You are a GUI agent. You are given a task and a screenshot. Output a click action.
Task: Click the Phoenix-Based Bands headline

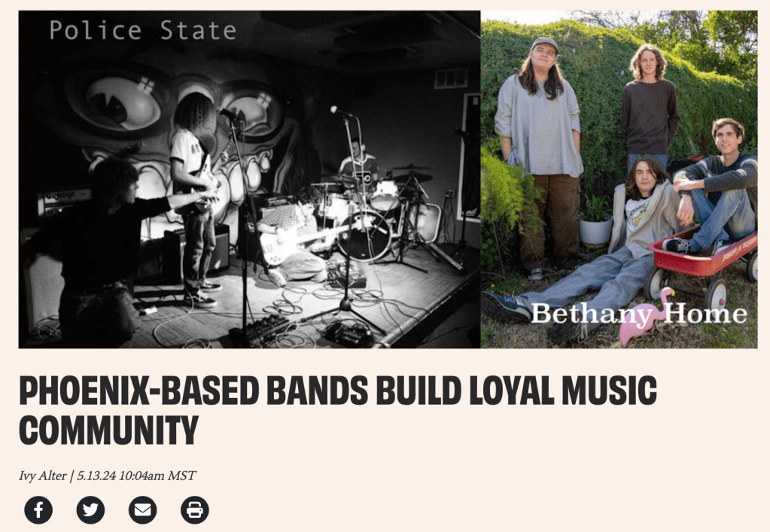[x=338, y=410]
